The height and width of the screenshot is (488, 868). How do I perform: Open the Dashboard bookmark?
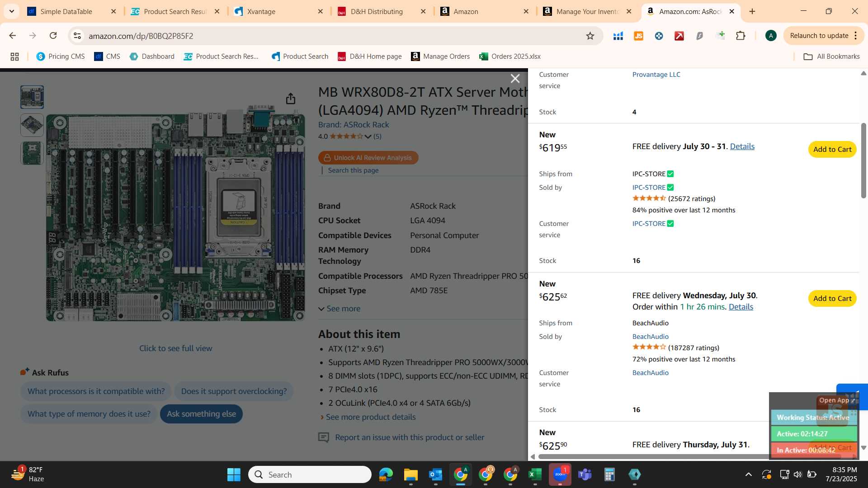[x=152, y=56]
